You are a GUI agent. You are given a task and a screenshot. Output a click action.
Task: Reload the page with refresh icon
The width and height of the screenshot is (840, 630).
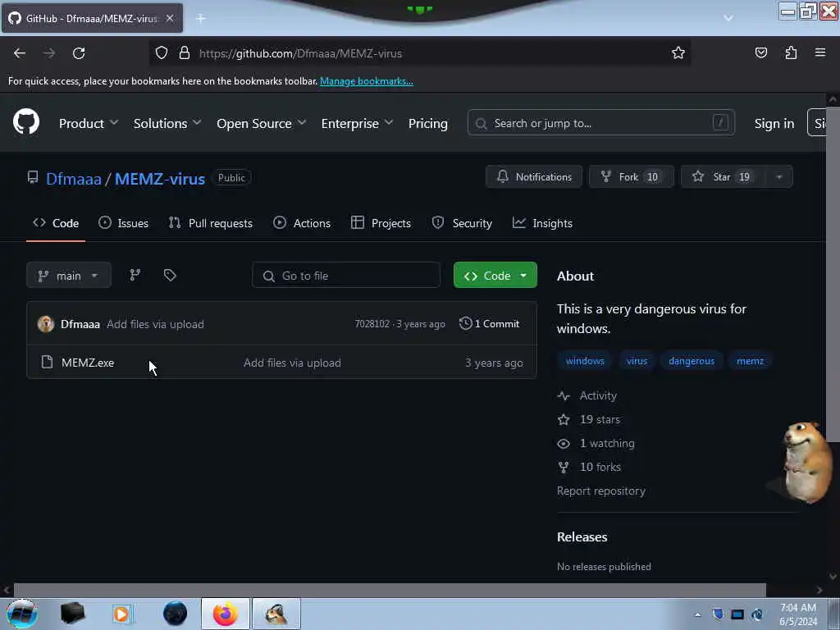pos(79,53)
